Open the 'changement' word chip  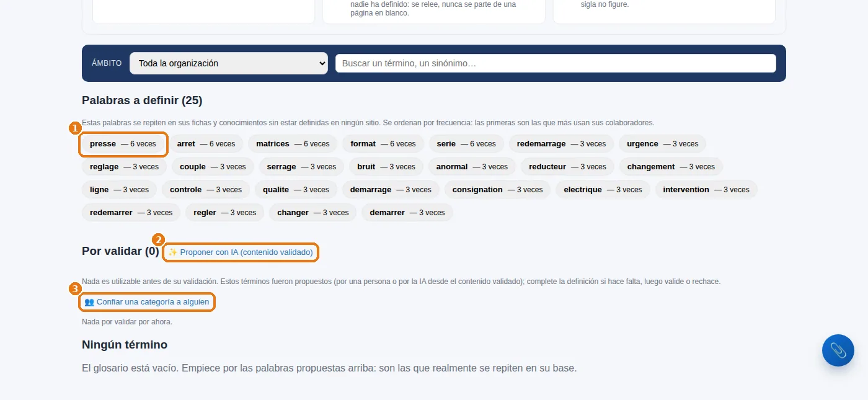tap(671, 167)
